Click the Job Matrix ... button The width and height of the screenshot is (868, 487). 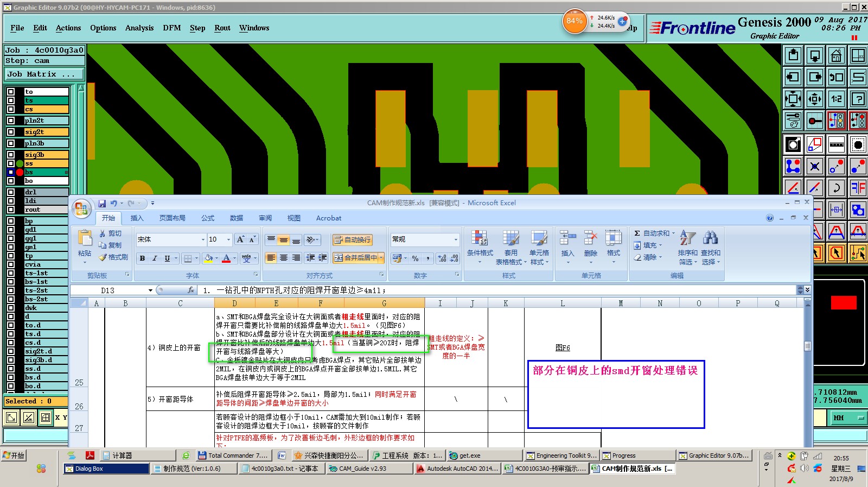pos(44,74)
